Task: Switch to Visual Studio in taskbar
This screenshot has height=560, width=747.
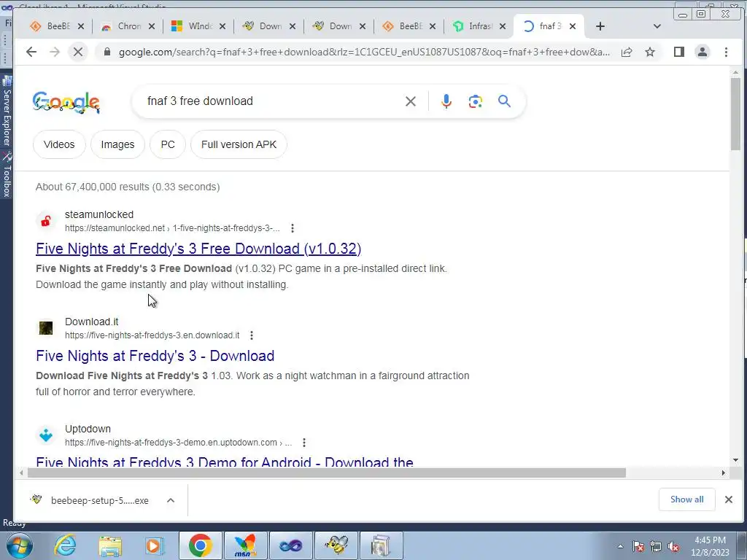Action: click(x=290, y=545)
